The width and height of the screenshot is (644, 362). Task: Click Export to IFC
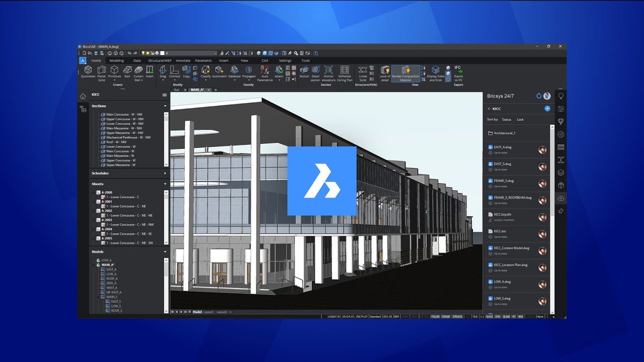[x=458, y=73]
